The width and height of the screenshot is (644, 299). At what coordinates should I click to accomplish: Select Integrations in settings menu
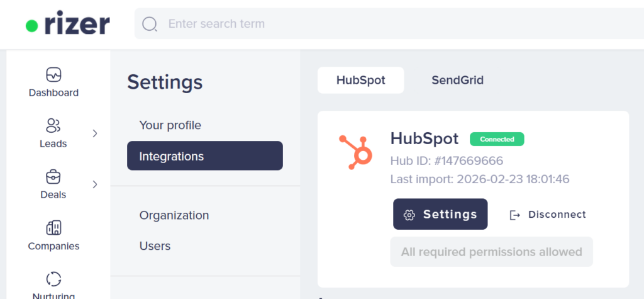[x=204, y=156]
